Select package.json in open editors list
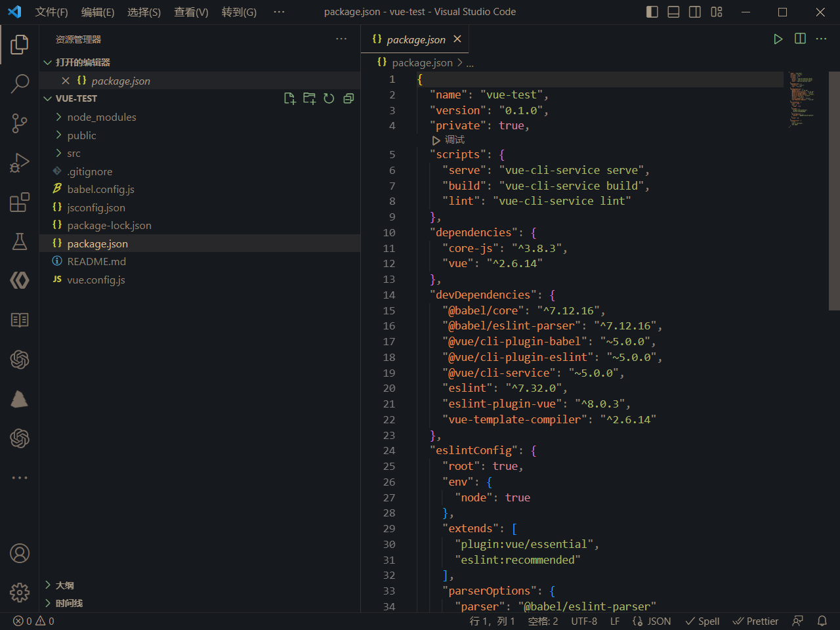 (x=199, y=81)
